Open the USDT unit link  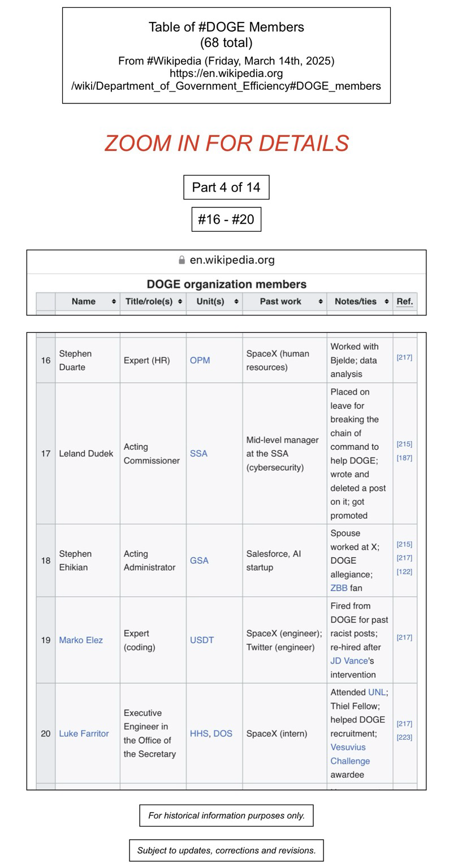(x=202, y=640)
